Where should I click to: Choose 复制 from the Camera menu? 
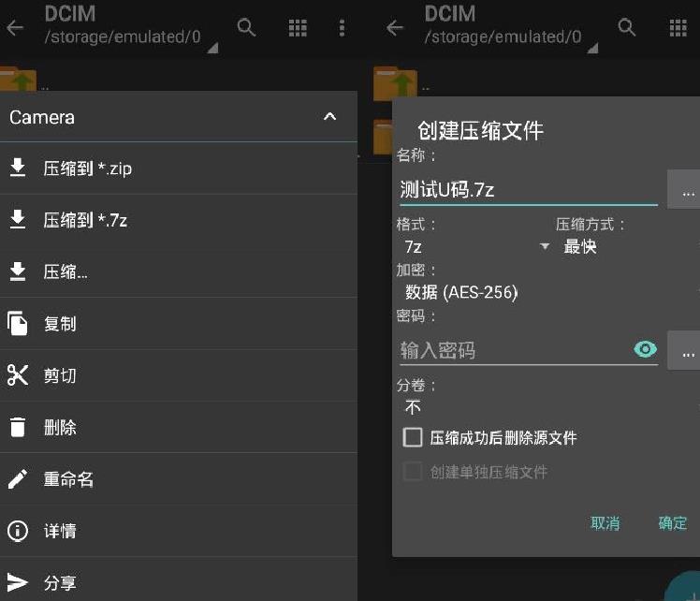point(179,324)
